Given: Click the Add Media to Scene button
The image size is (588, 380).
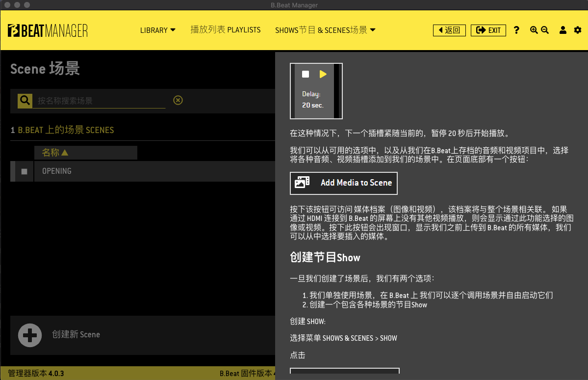Looking at the screenshot, I should point(343,183).
